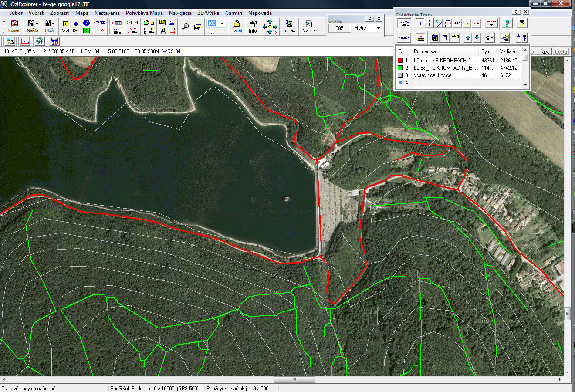Toggle Show tracks button in track control panel
Image resolution: width=575 pixels, height=392 pixels.
405,24
